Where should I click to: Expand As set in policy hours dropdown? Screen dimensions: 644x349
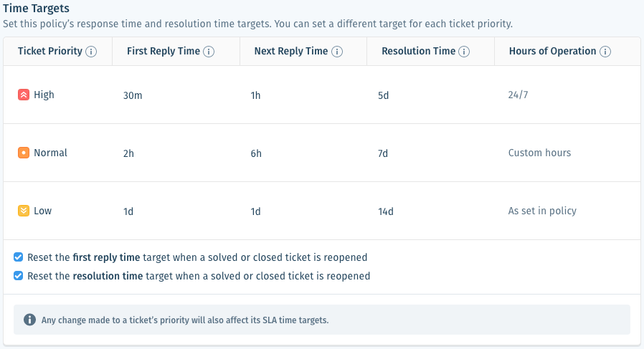[567, 211]
